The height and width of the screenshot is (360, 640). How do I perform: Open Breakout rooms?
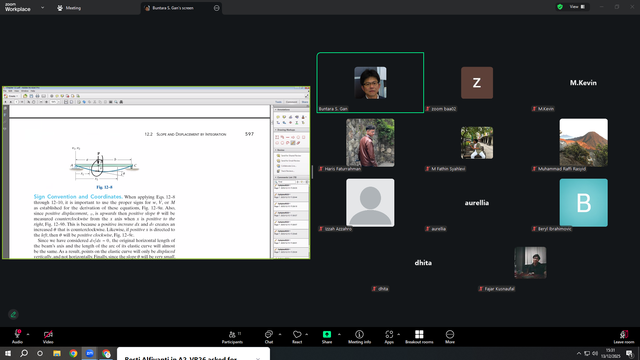419,337
